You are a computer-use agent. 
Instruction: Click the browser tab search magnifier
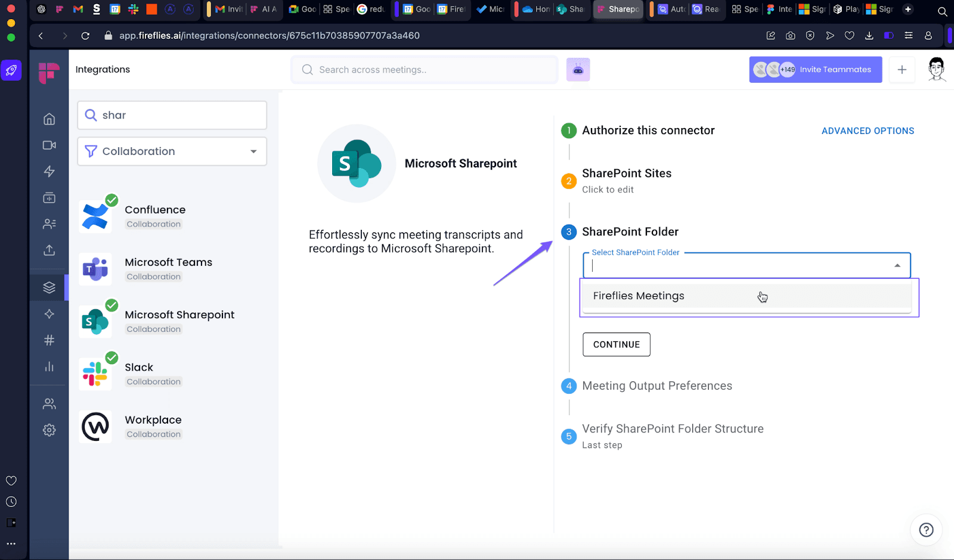click(x=942, y=11)
